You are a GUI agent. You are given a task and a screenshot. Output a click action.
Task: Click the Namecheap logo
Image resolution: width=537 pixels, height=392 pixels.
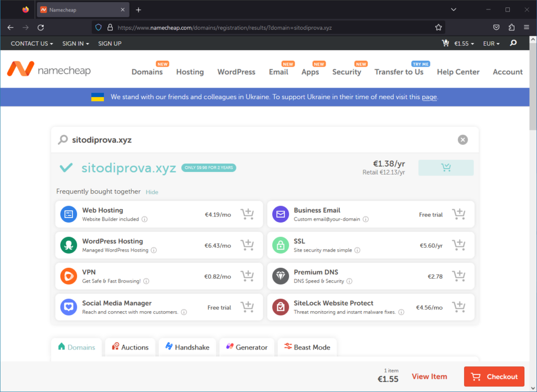(x=49, y=69)
